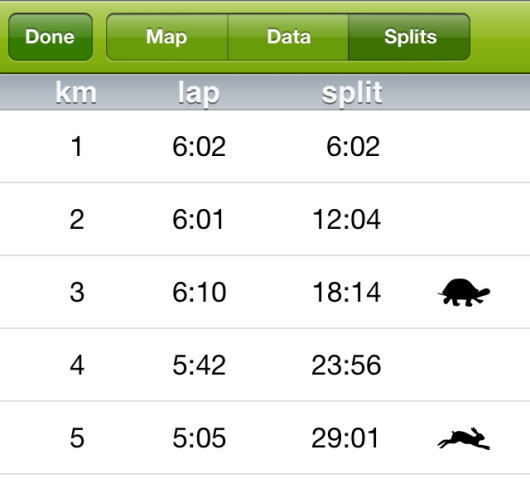Image resolution: width=530 pixels, height=482 pixels.
Task: Tap the rabbit icon on km 5
Action: 464,438
